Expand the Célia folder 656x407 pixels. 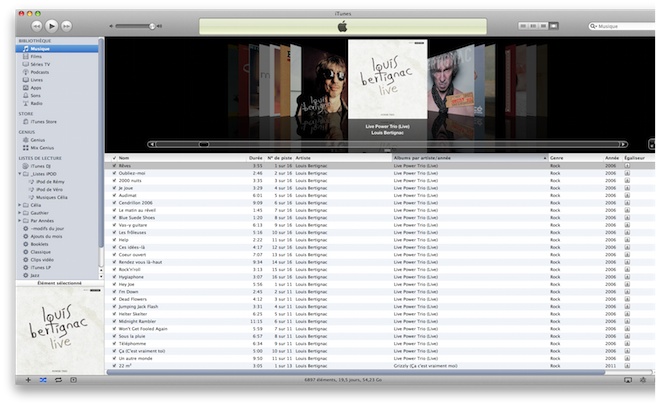(x=19, y=205)
